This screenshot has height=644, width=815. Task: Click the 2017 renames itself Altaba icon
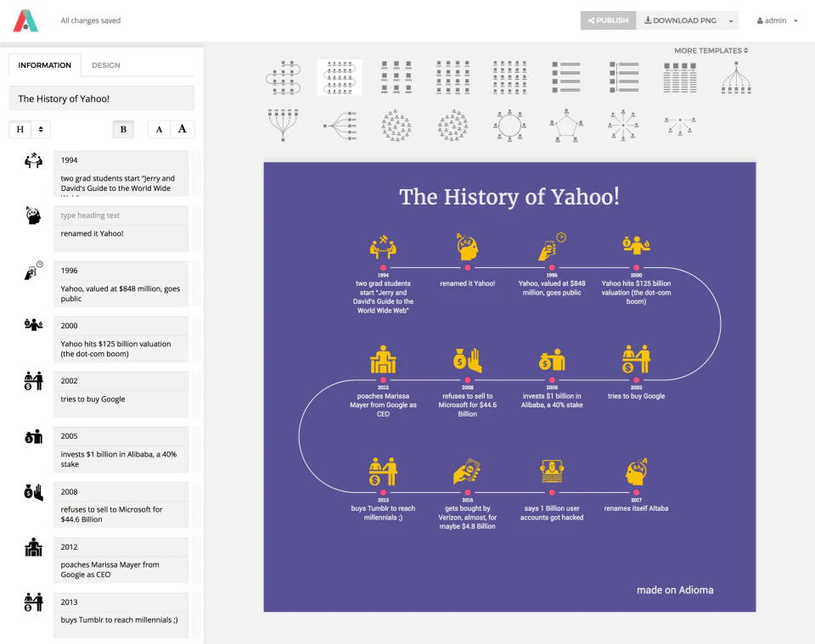point(636,471)
